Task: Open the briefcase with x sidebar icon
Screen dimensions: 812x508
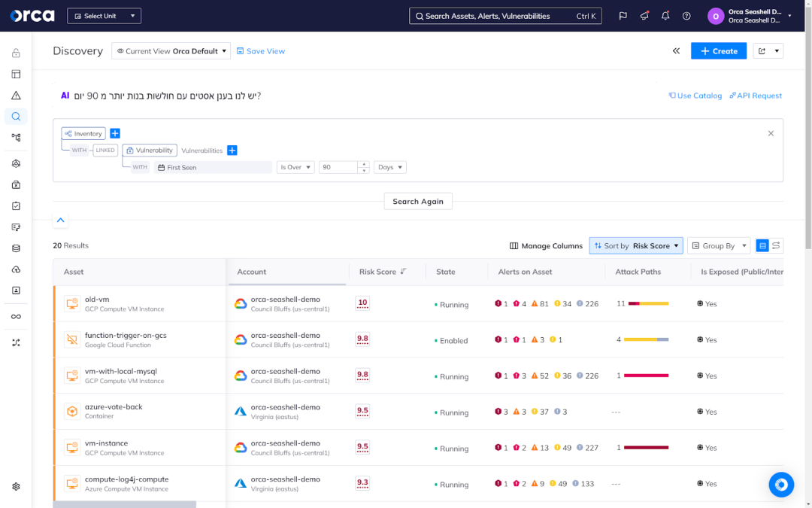Action: point(16,184)
